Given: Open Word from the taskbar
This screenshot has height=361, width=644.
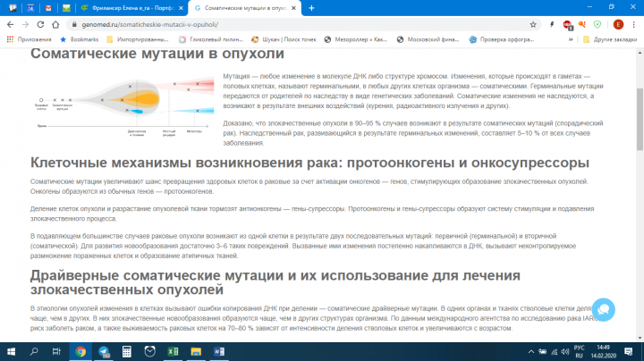Looking at the screenshot, I should (219, 351).
